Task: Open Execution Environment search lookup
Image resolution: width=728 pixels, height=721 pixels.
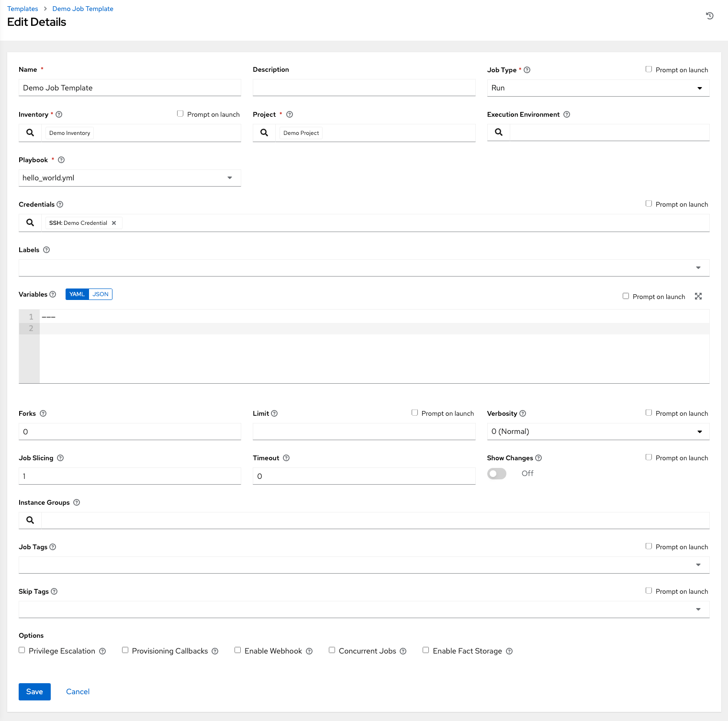Action: click(498, 132)
